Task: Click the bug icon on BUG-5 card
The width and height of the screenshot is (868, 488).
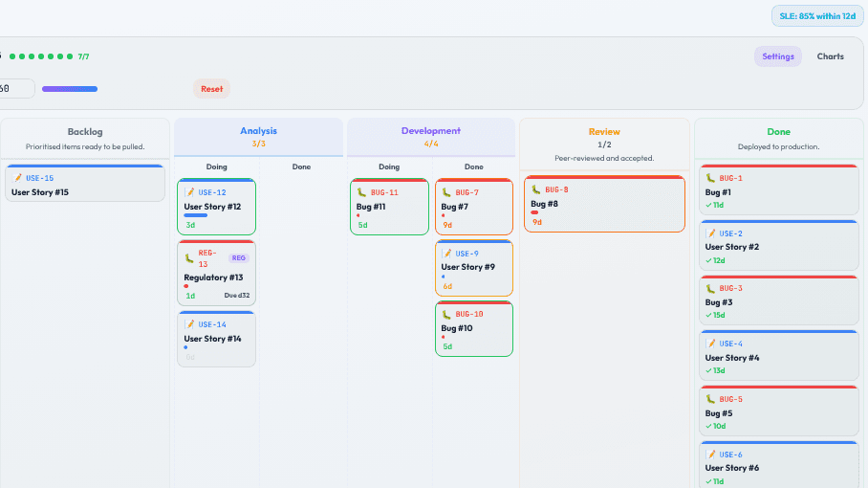Action: click(710, 399)
